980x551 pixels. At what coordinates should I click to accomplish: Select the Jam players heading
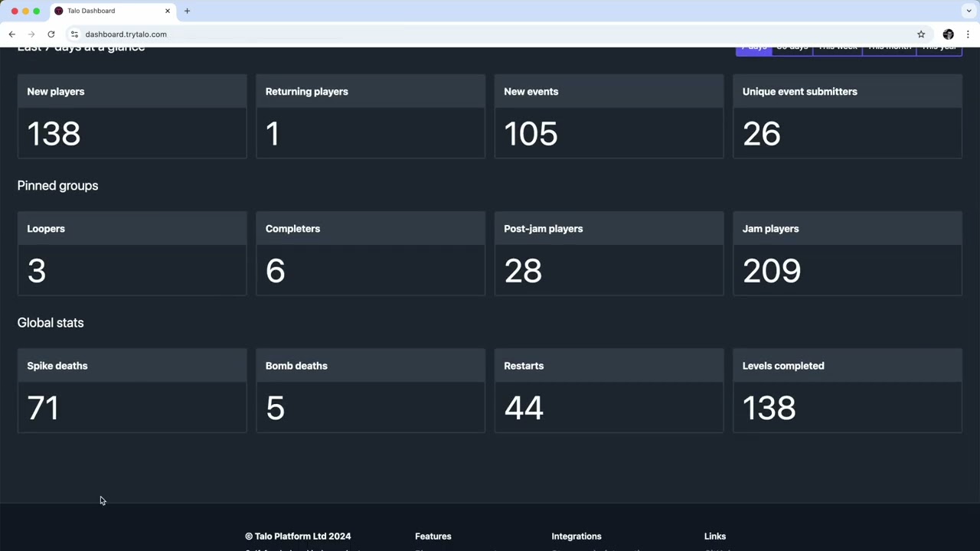(771, 229)
